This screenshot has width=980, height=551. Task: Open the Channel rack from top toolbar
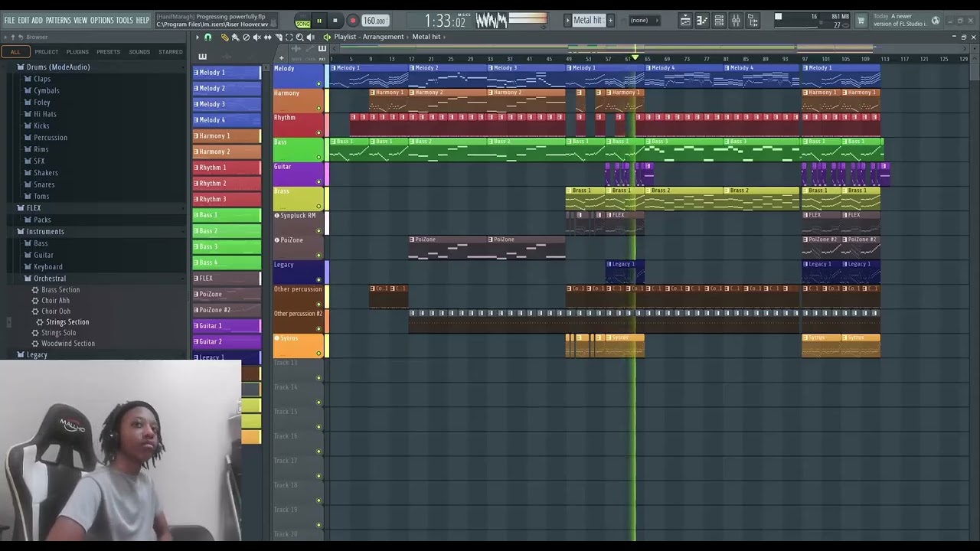tap(719, 21)
